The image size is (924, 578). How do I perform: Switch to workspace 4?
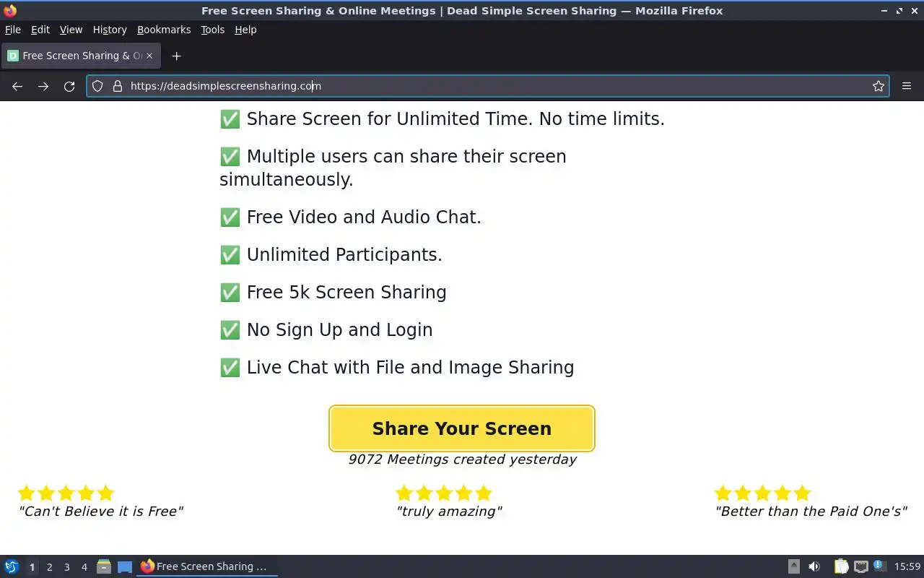point(84,567)
